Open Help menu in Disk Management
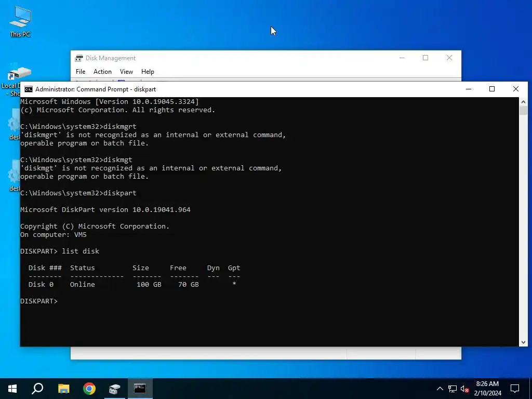 (x=148, y=72)
